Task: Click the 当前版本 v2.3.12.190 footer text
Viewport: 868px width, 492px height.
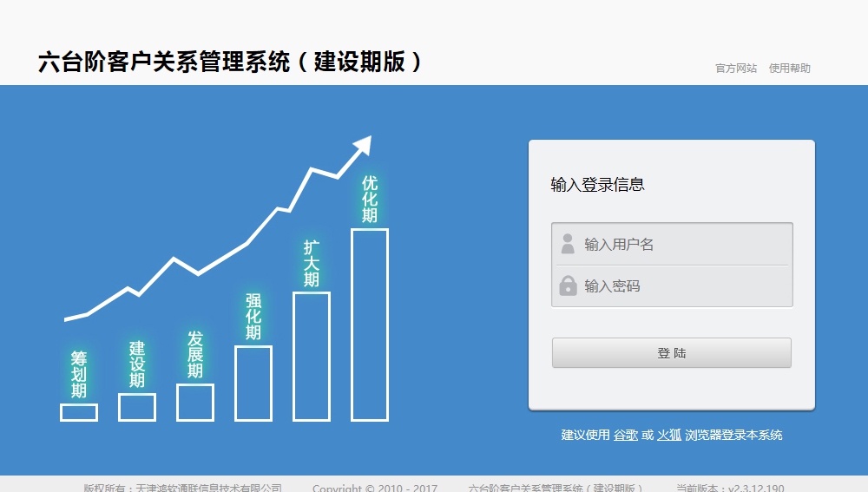Action: coord(730,488)
